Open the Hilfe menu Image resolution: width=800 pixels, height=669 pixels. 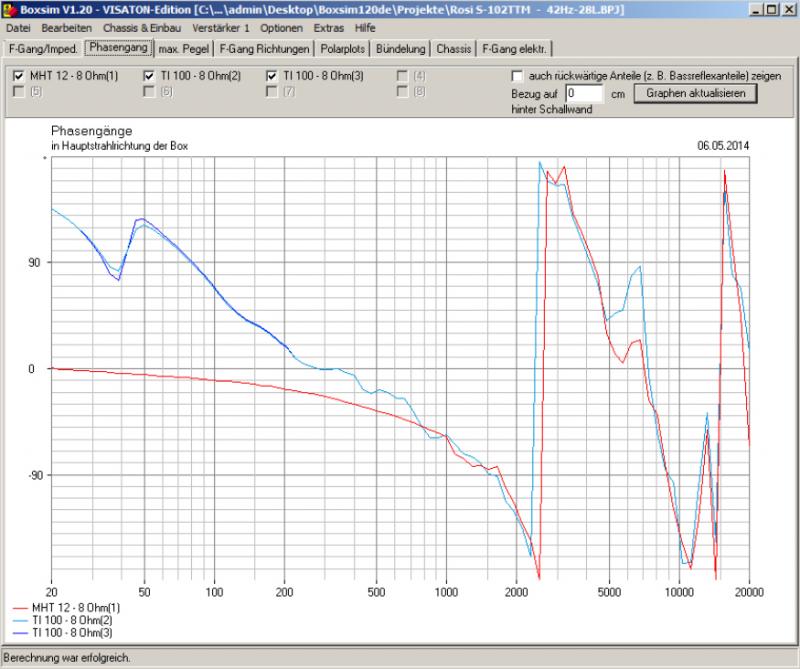point(365,28)
